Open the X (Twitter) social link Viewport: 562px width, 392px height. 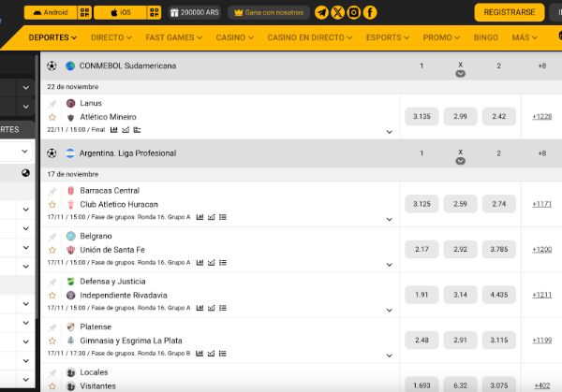(x=337, y=12)
